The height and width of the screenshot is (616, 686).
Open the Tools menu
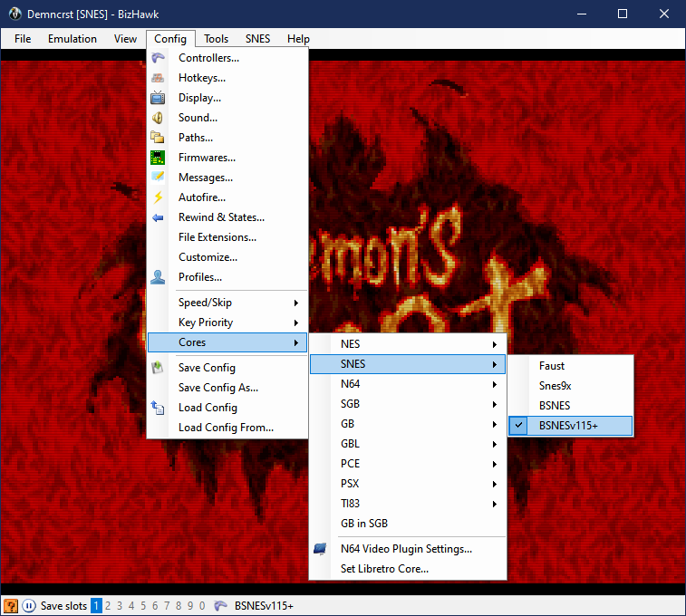(x=216, y=39)
